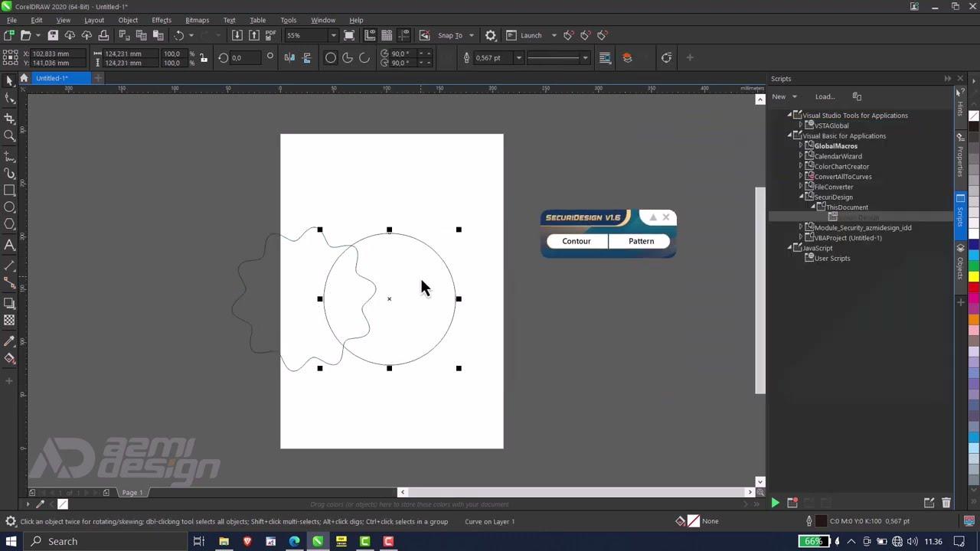Screen dimensions: 980x551
Task: Click the Undo icon
Action: click(x=179, y=35)
